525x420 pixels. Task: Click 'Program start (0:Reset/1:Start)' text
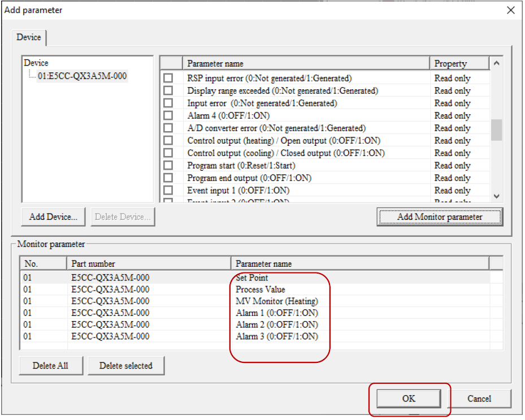(241, 166)
